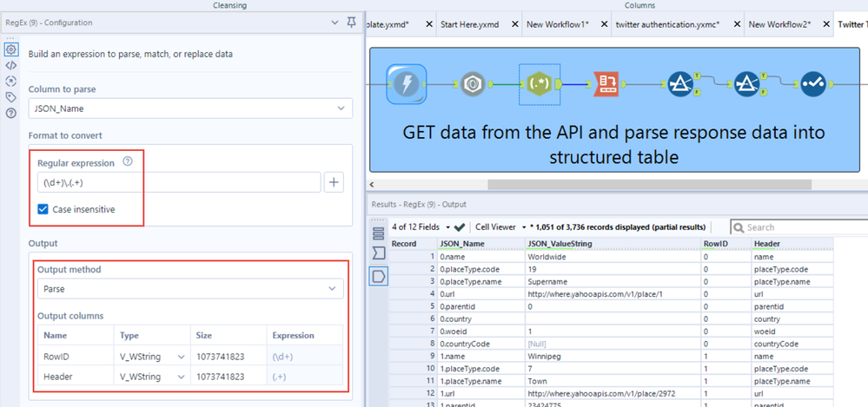868x407 pixels.
Task: Click the Annotation tag icon in sidebar
Action: click(x=11, y=97)
